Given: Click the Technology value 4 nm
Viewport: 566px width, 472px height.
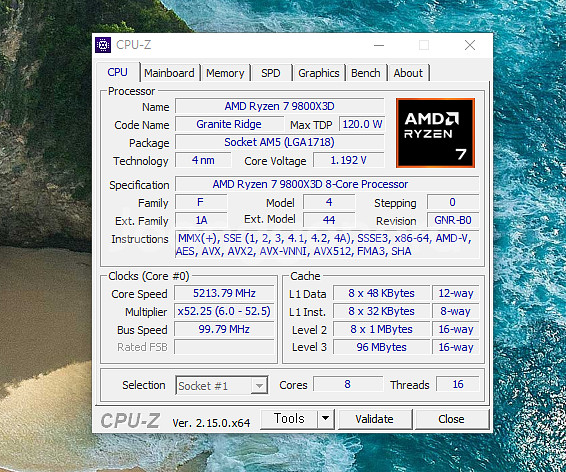Looking at the screenshot, I should tap(203, 160).
